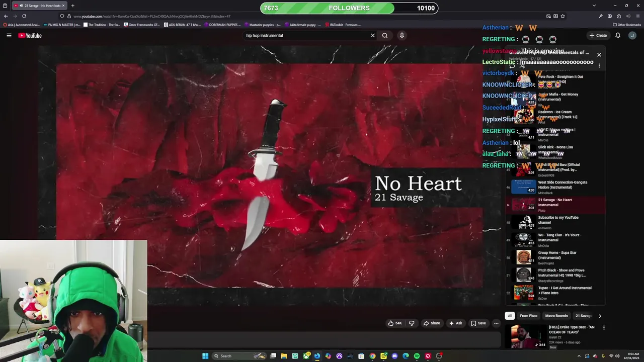
Task: Reload the page
Action: tap(24, 16)
